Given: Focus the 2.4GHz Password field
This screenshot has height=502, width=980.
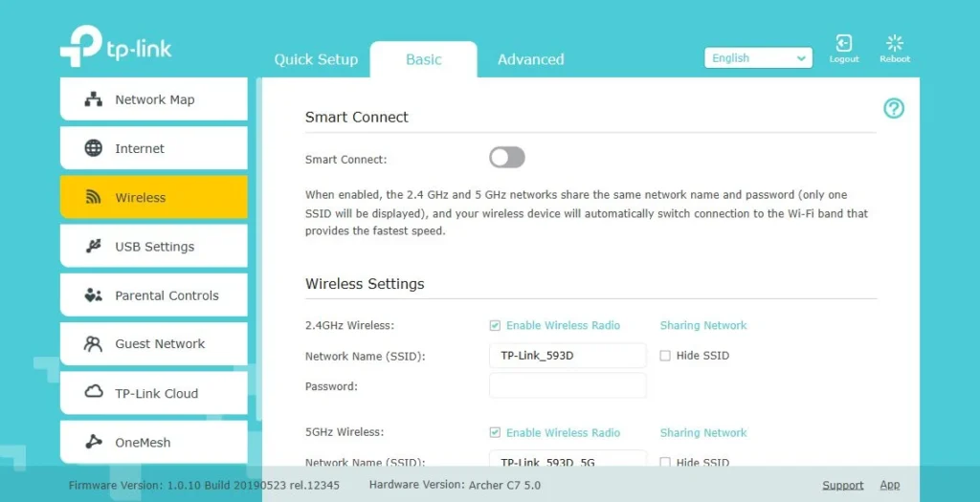Looking at the screenshot, I should pos(568,386).
